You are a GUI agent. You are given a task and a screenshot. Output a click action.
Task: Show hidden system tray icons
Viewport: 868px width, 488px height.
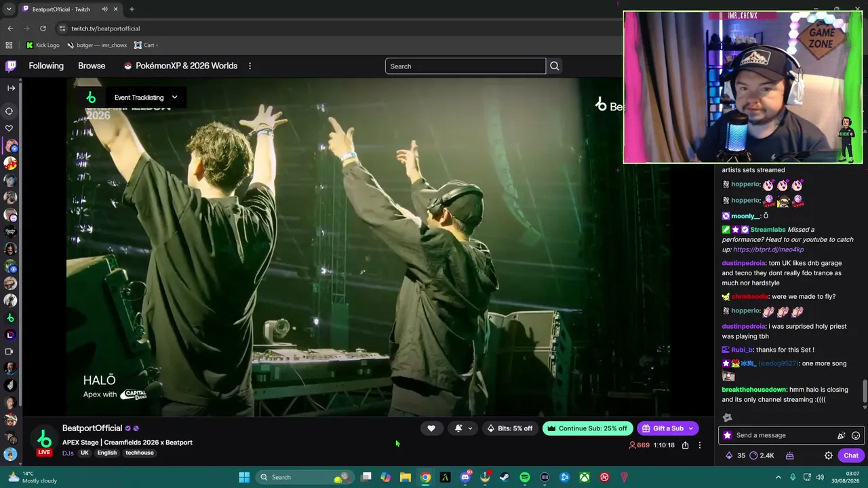[x=778, y=477]
